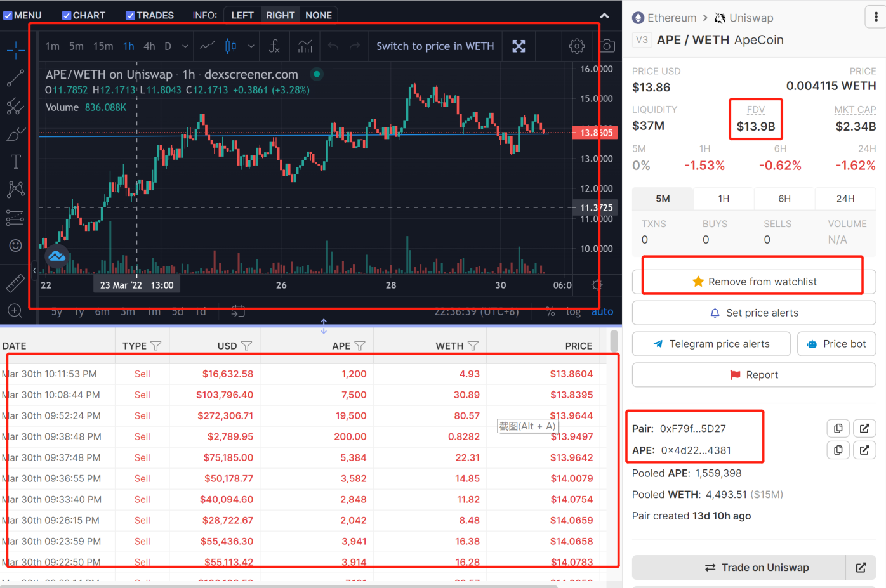This screenshot has width=886, height=588.
Task: Filter trades by TYPE column
Action: [156, 346]
